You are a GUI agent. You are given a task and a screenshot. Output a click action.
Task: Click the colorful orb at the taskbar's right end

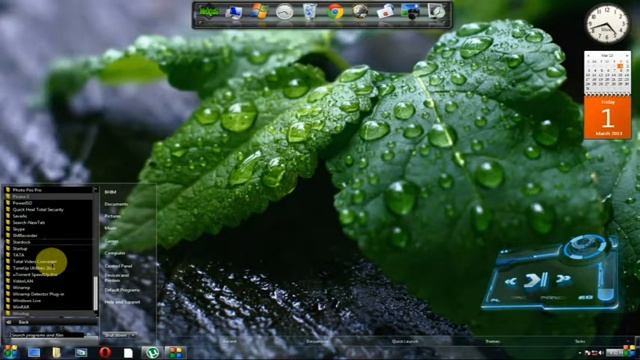(630, 351)
